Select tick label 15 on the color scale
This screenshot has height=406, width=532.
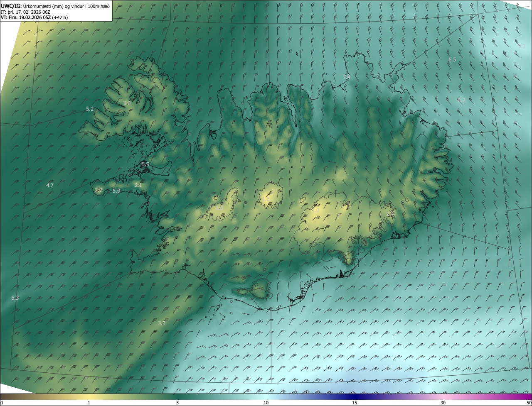point(355,403)
